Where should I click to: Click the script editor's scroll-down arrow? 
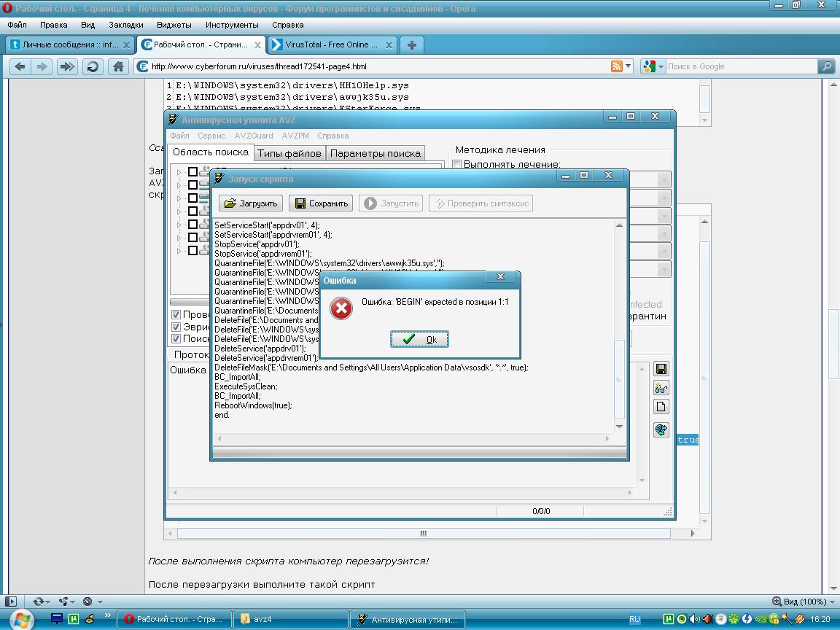pyautogui.click(x=619, y=427)
